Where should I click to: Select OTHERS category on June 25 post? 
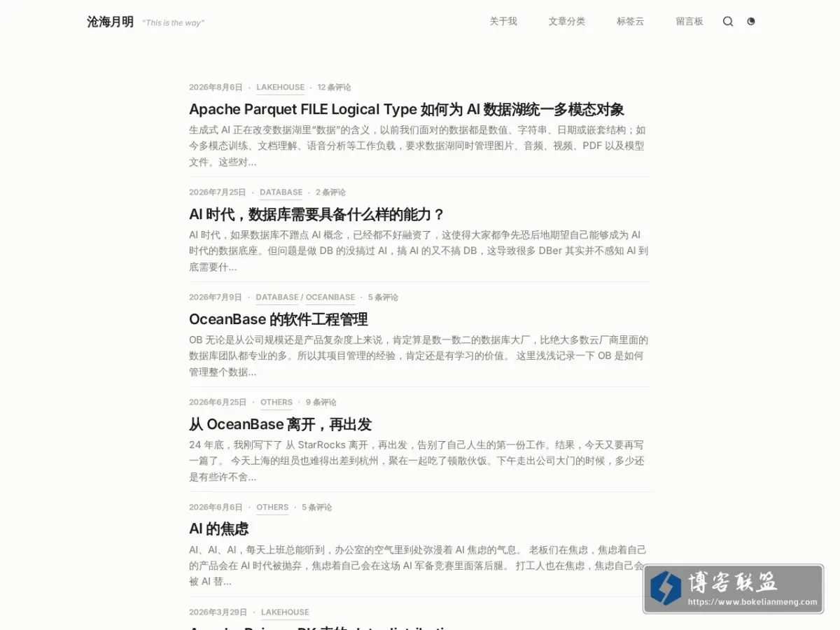(x=276, y=402)
